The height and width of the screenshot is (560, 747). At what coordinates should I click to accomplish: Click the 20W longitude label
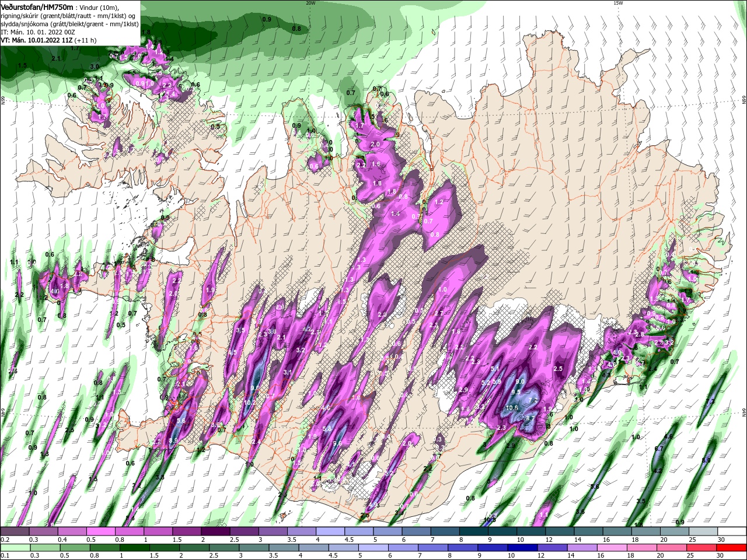(310, 3)
